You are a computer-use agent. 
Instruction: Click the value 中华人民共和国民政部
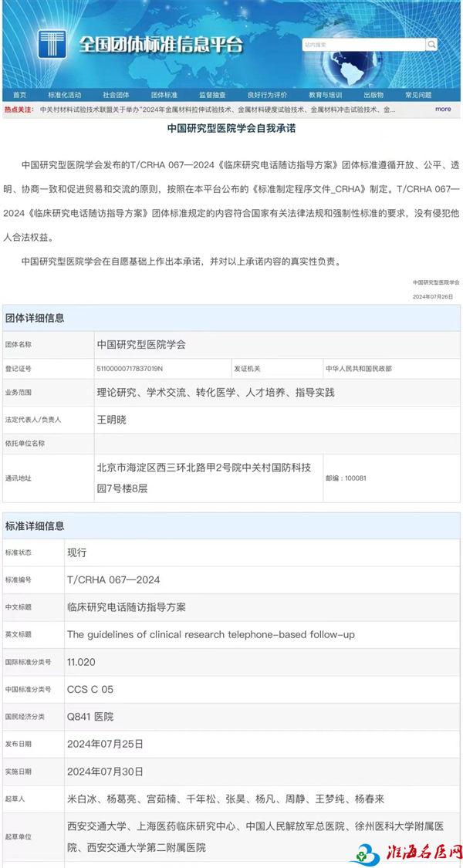[359, 369]
